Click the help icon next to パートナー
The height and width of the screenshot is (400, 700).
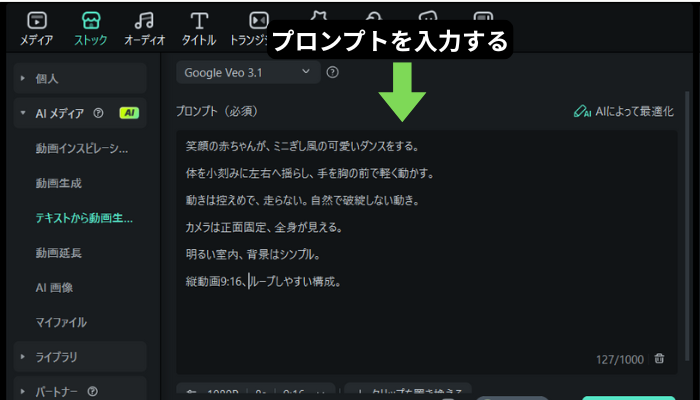(x=92, y=392)
